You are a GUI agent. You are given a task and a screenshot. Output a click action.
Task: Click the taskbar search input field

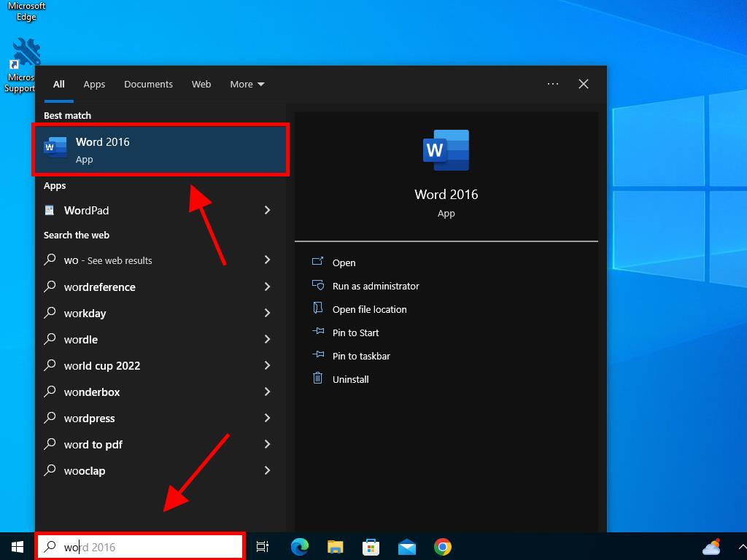[x=146, y=547]
